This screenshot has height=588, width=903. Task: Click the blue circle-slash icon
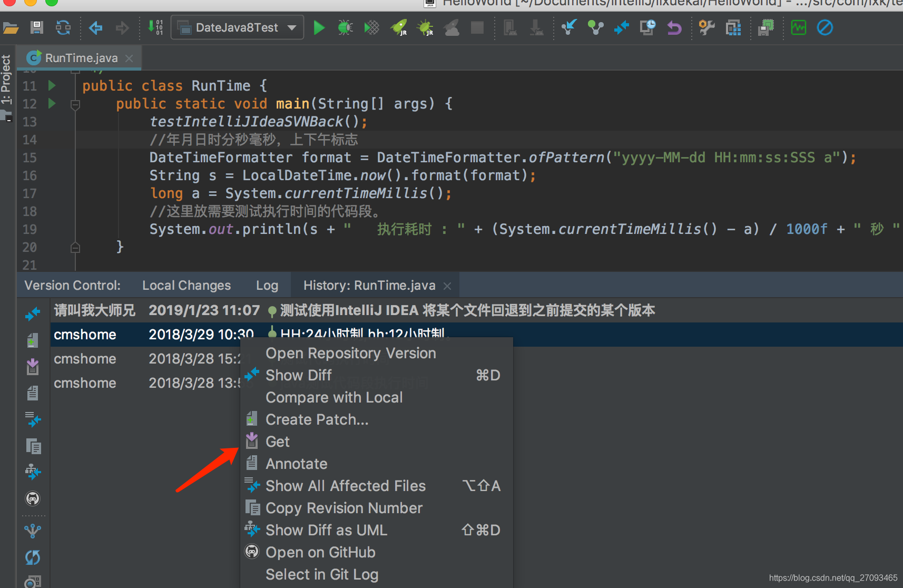point(825,27)
